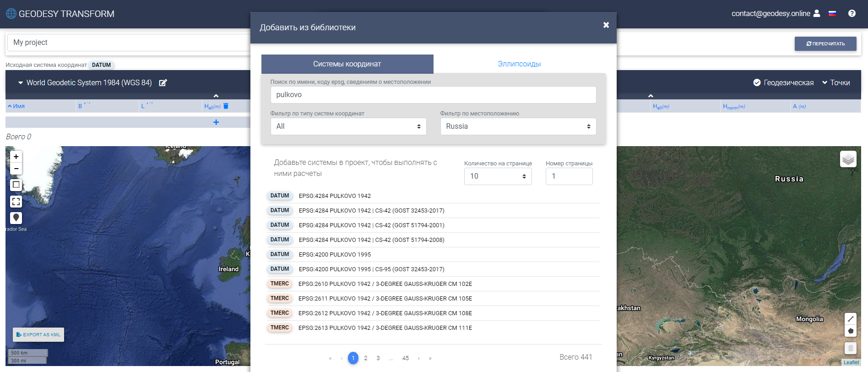Click the pulkovo search input field
Image resolution: width=868 pixels, height=372 pixels.
pyautogui.click(x=433, y=95)
